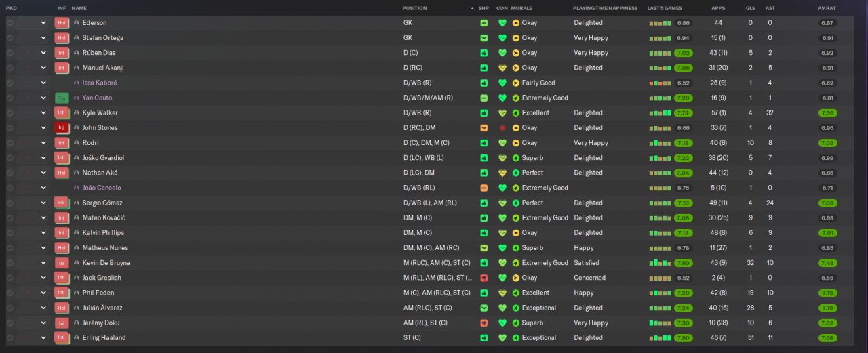Screen dimensions: 868x353
Task: Open Kalvin Phillips' player name link
Action: (104, 232)
